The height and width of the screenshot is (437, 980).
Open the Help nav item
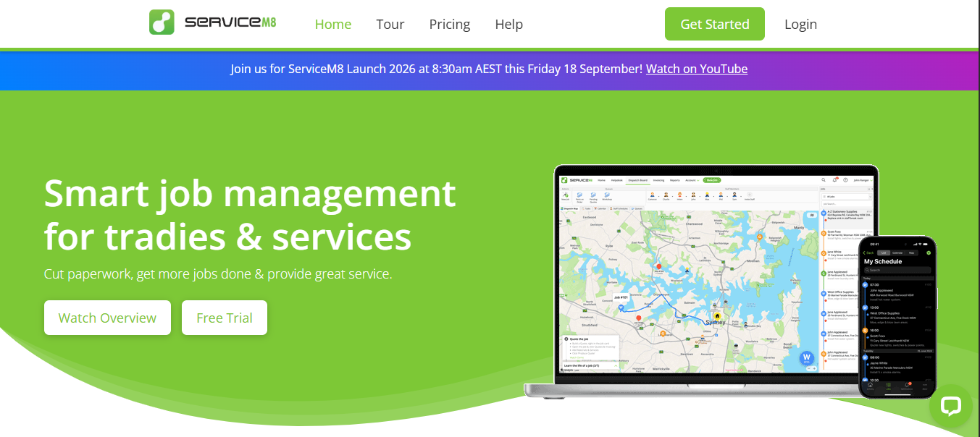[509, 24]
